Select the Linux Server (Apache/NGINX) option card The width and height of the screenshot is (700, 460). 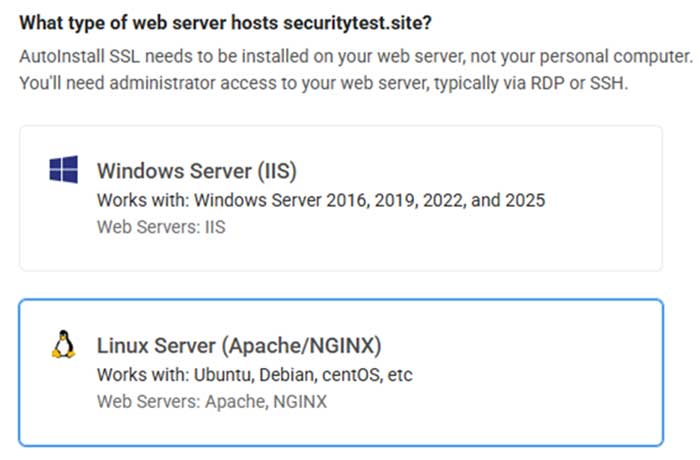point(340,372)
